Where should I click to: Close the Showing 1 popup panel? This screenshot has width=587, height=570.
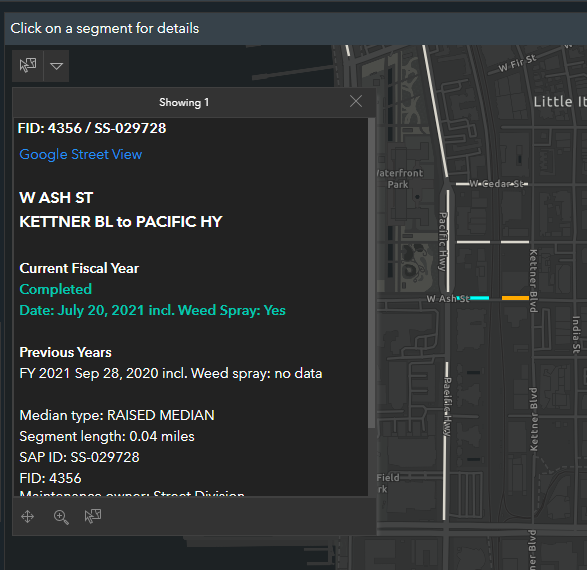pyautogui.click(x=356, y=101)
